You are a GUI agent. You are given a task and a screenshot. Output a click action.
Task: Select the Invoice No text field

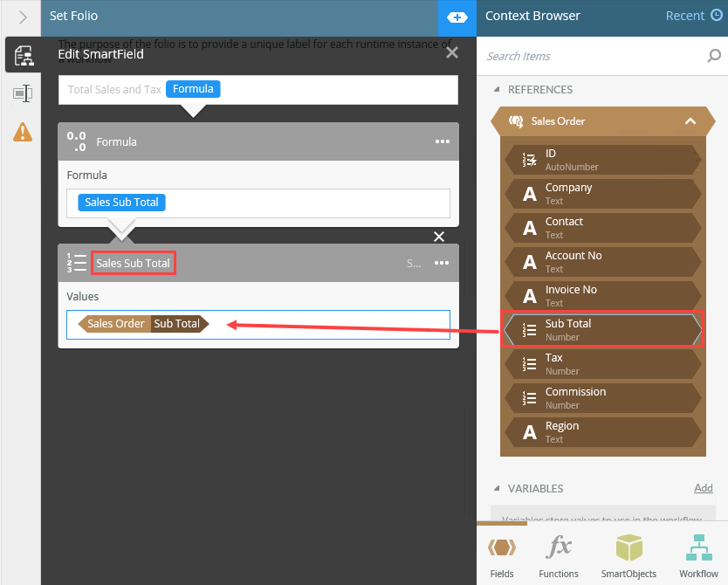[602, 296]
